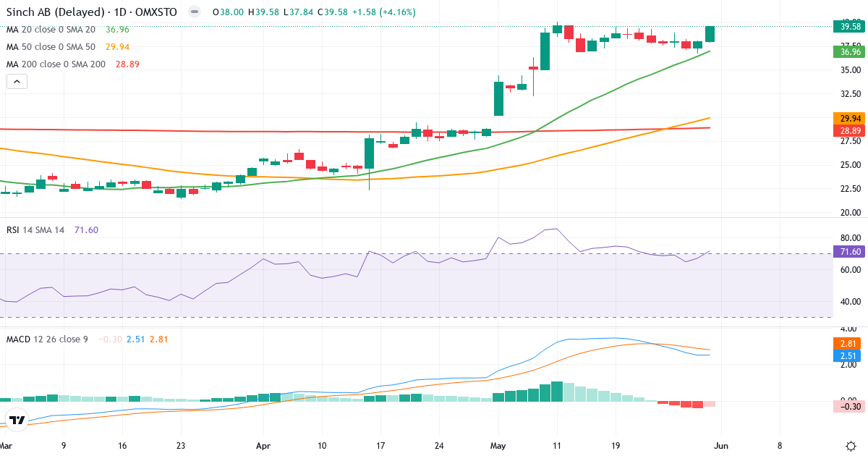868x456 pixels.
Task: Collapse the indicator legend with the chevron
Action: 17,82
